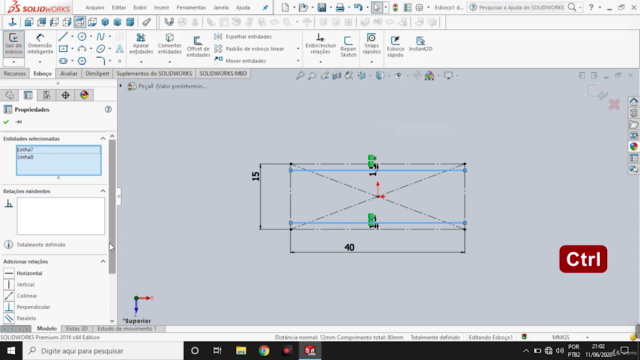Image resolution: width=640 pixels, height=360 pixels.
Task: Open dropdown under Exibir/excluir relações
Action: click(320, 62)
